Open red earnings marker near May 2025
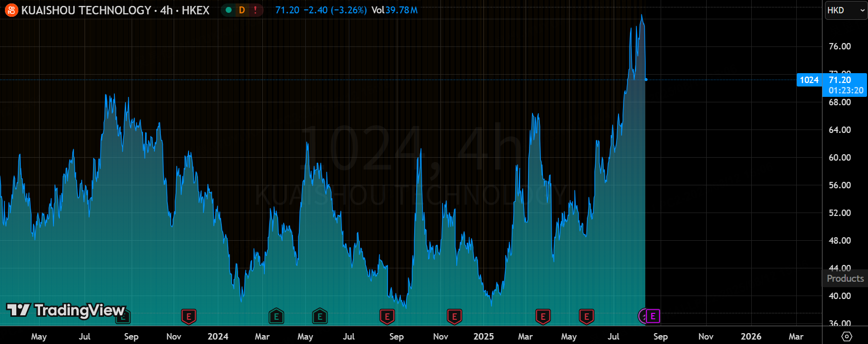The image size is (868, 344). pyautogui.click(x=586, y=316)
